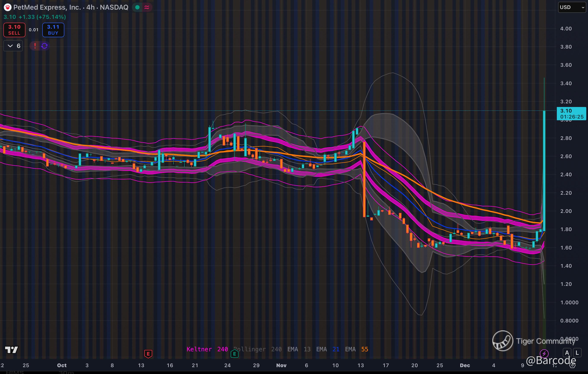The height and width of the screenshot is (374, 588).
Task: Click the green E earnings marker
Action: [234, 353]
